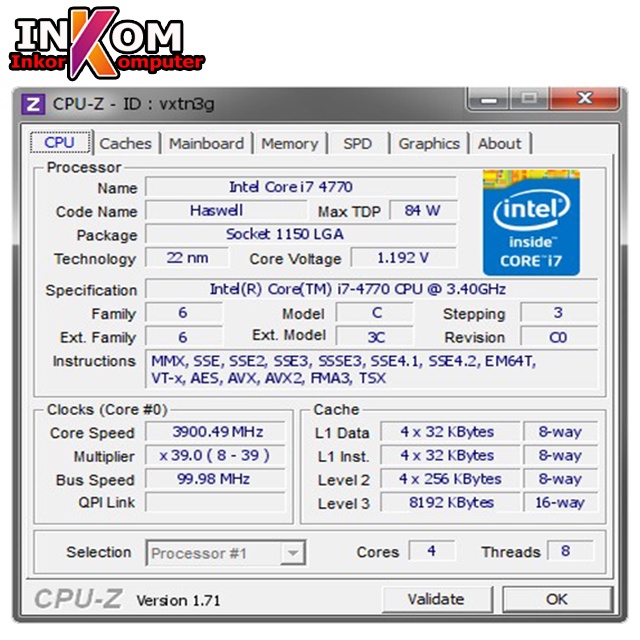Click the Specification i7-4770 CPU field

point(371,289)
